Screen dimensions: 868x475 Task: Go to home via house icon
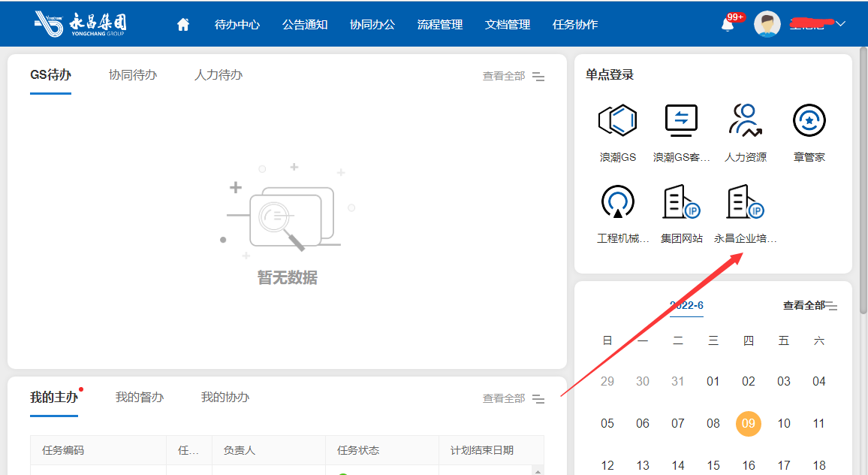(183, 24)
